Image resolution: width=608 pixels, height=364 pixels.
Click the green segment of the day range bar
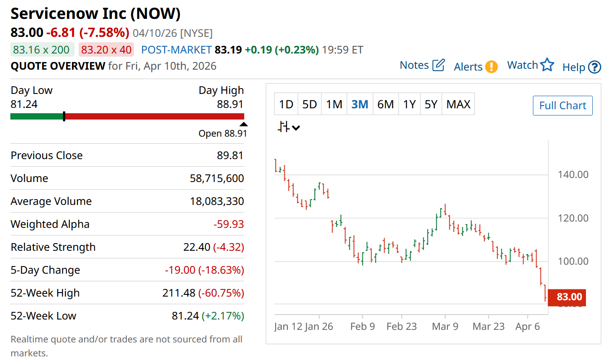37,116
